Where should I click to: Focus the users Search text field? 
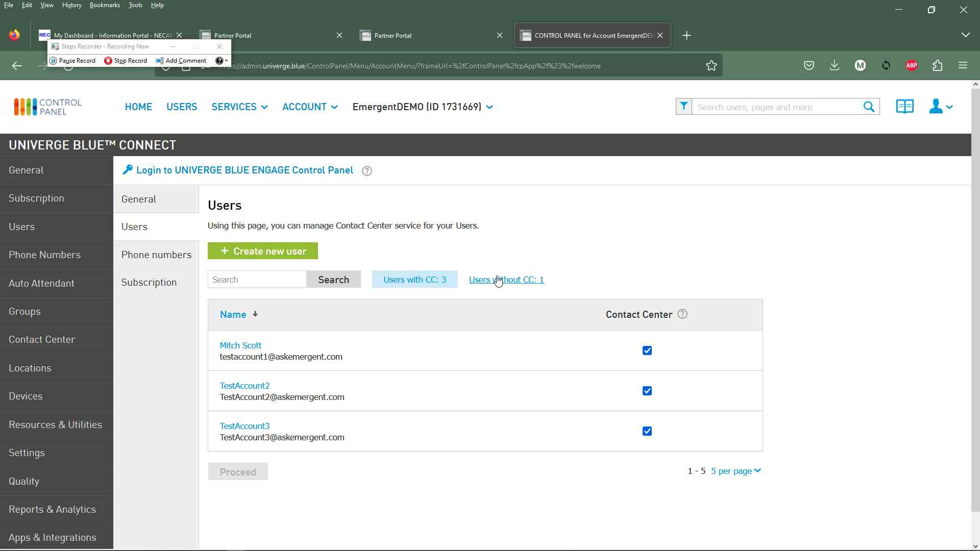click(257, 280)
